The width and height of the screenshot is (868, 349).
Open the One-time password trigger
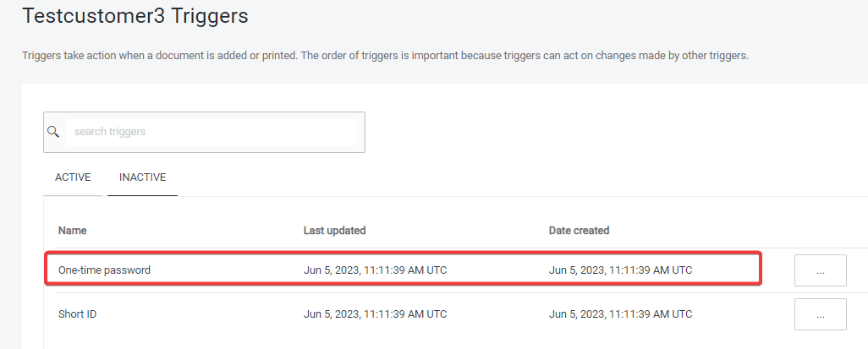105,270
